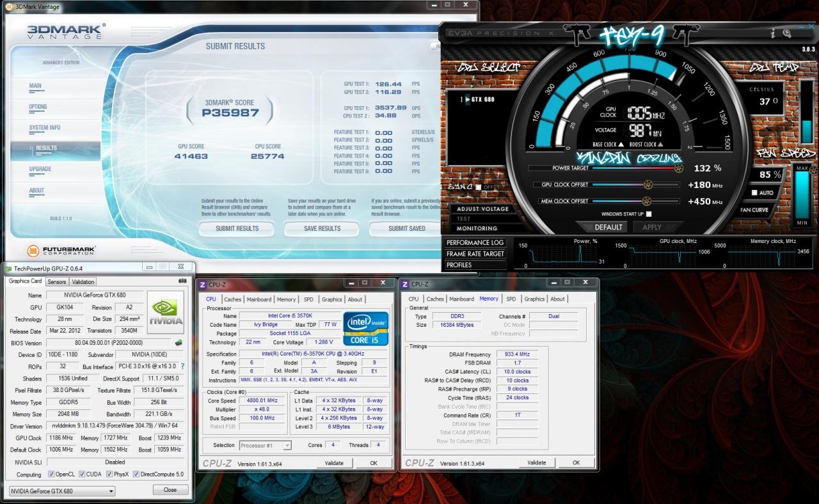
Task: Click the GPU-Z camera screenshot icon
Action: coord(183,281)
